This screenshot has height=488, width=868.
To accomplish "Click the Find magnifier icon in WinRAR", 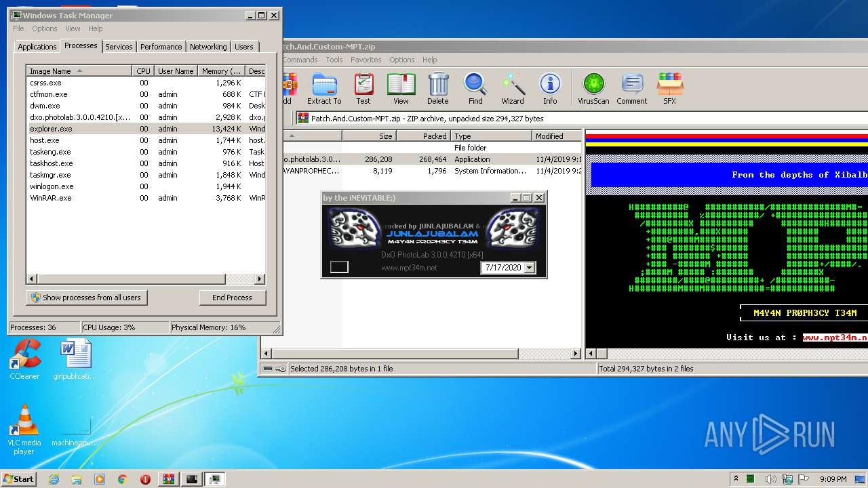I will [x=475, y=89].
